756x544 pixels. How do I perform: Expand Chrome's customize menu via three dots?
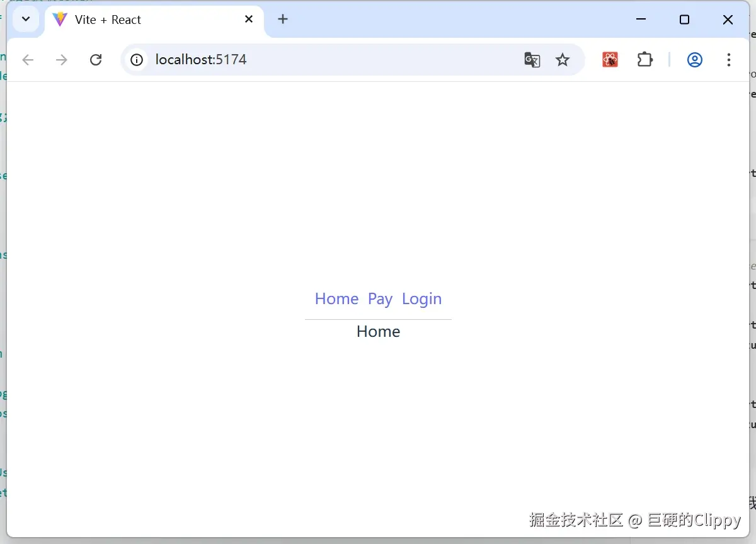coord(728,59)
